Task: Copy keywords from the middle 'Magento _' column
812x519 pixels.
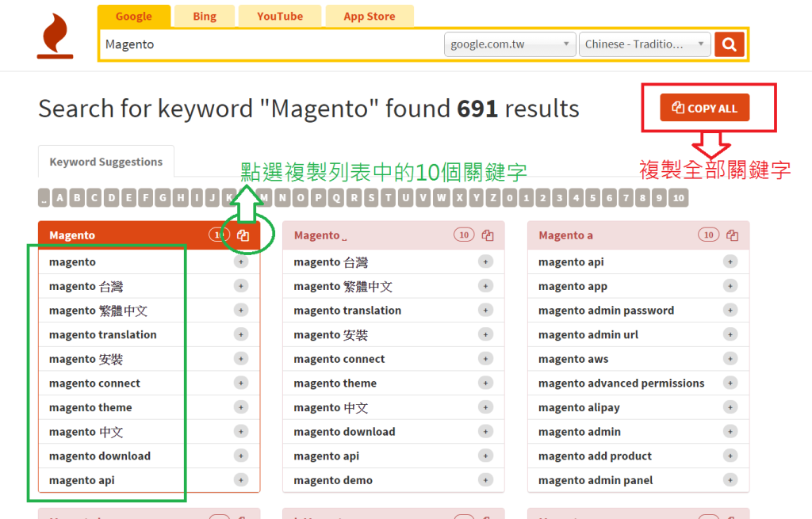Action: click(x=488, y=235)
